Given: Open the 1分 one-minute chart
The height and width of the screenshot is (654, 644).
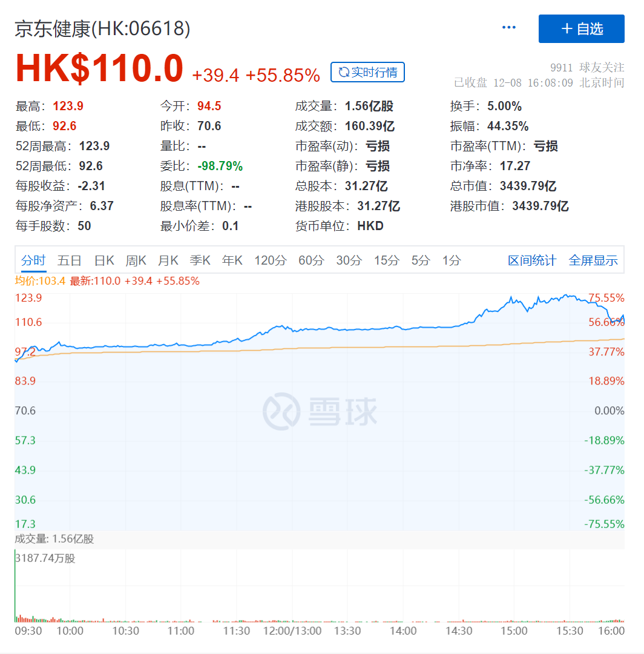Looking at the screenshot, I should click(452, 260).
